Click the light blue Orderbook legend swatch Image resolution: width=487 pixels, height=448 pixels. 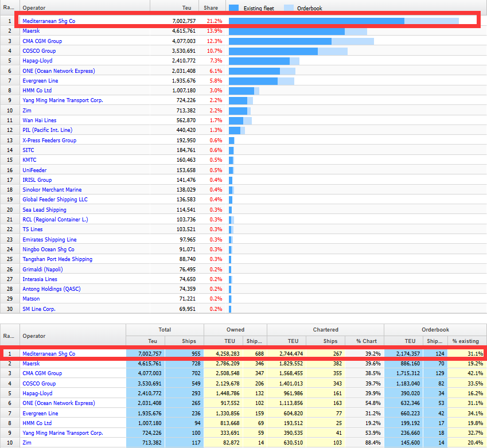289,8
